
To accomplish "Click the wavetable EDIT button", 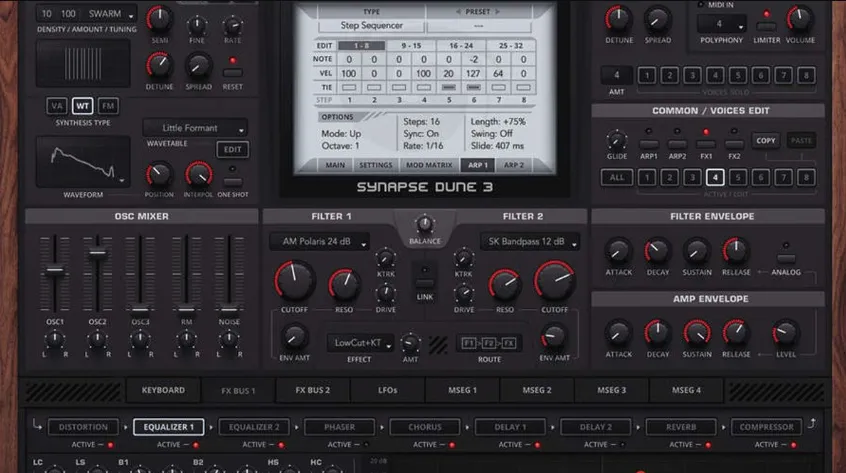I will (233, 149).
